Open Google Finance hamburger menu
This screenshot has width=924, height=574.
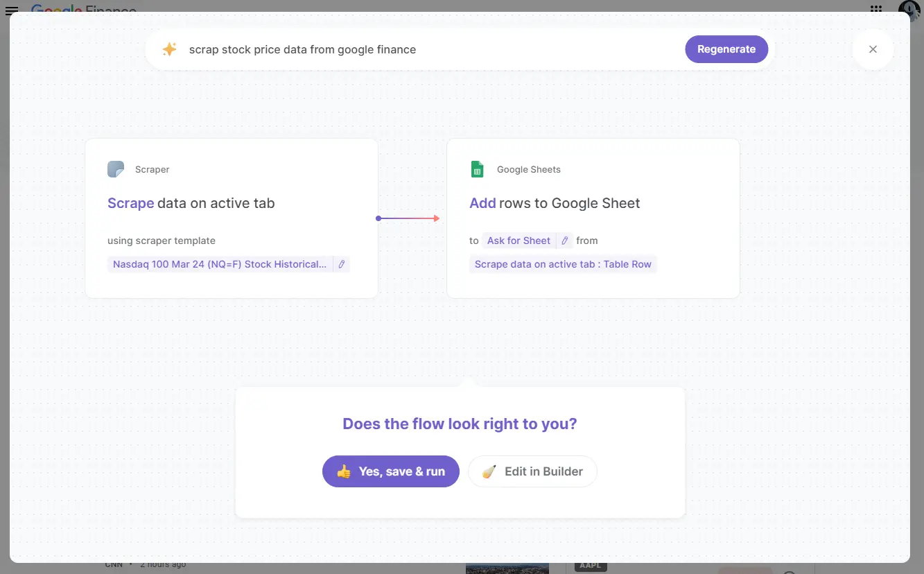[12, 10]
